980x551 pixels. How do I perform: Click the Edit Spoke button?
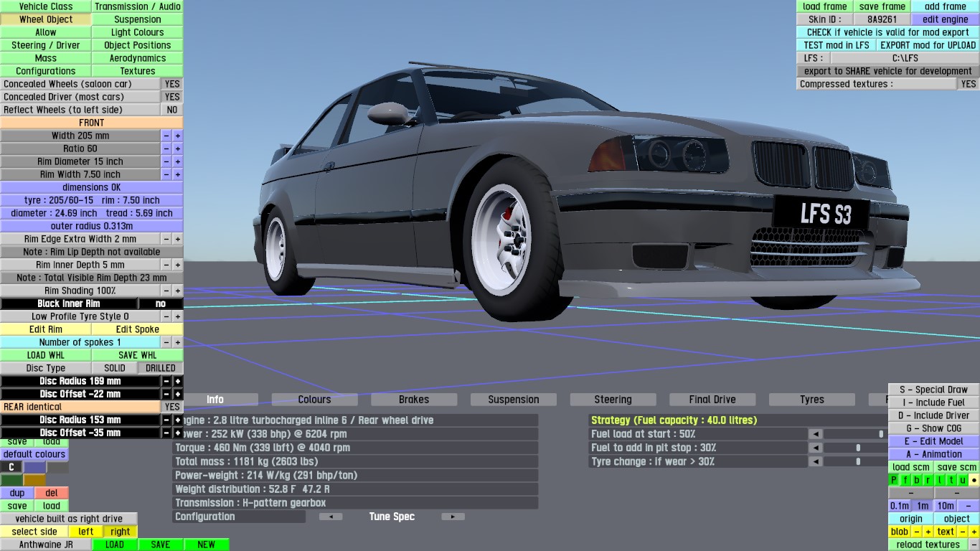[x=138, y=329]
